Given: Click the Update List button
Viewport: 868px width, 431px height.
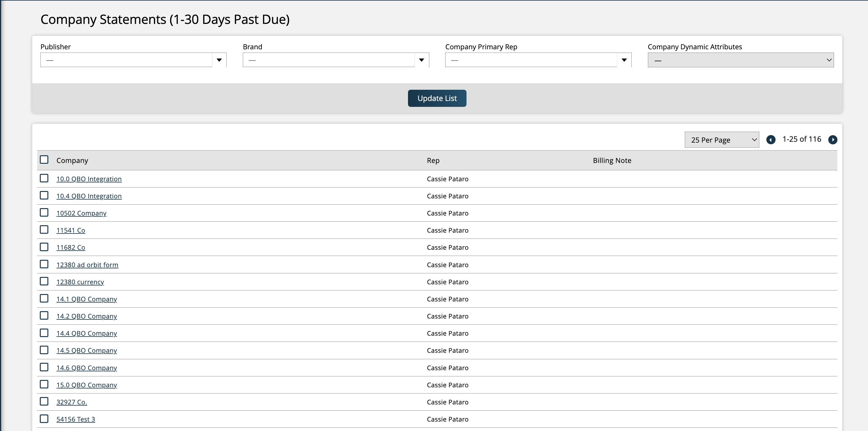Looking at the screenshot, I should (437, 98).
